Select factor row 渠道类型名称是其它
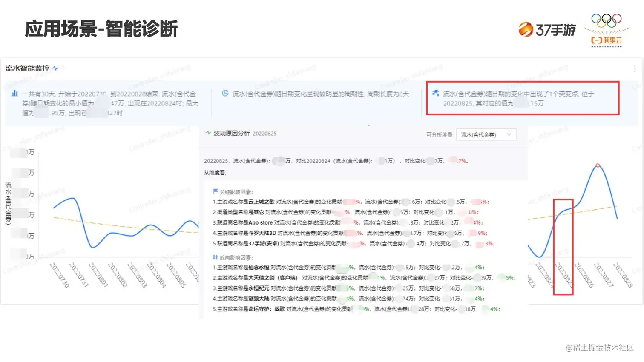The image size is (644, 362). coord(345,212)
